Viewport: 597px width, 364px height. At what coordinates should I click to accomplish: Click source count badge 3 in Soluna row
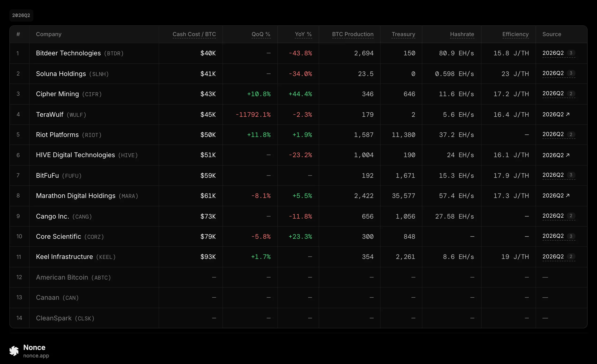[x=571, y=73]
